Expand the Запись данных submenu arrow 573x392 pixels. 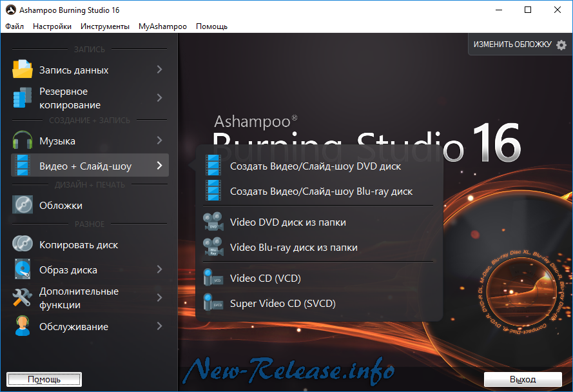click(159, 70)
